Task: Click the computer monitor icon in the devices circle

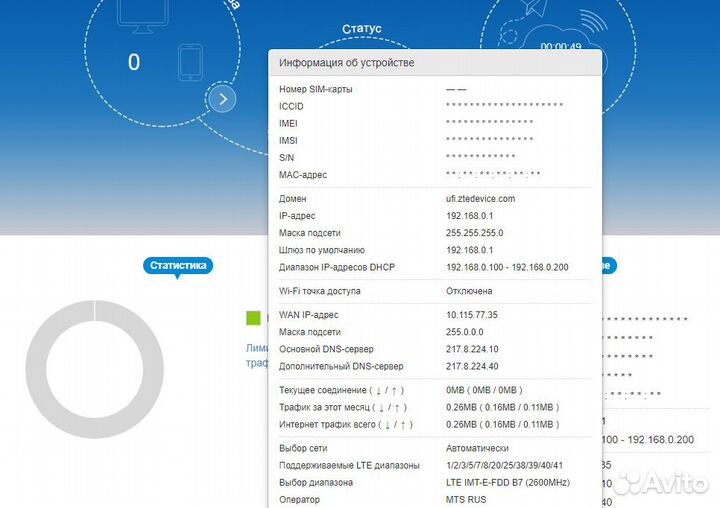Action: coord(142,16)
